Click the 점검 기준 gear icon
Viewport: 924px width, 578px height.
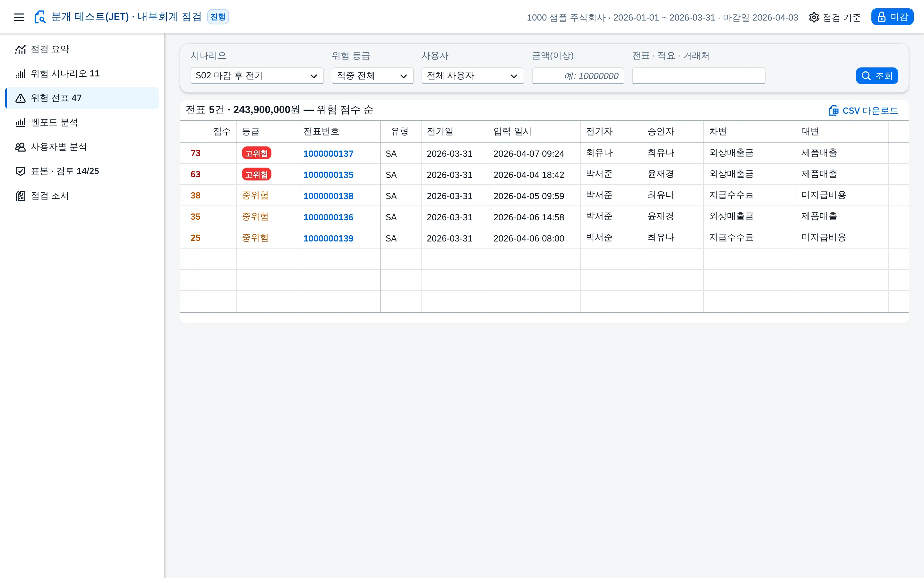coord(814,17)
